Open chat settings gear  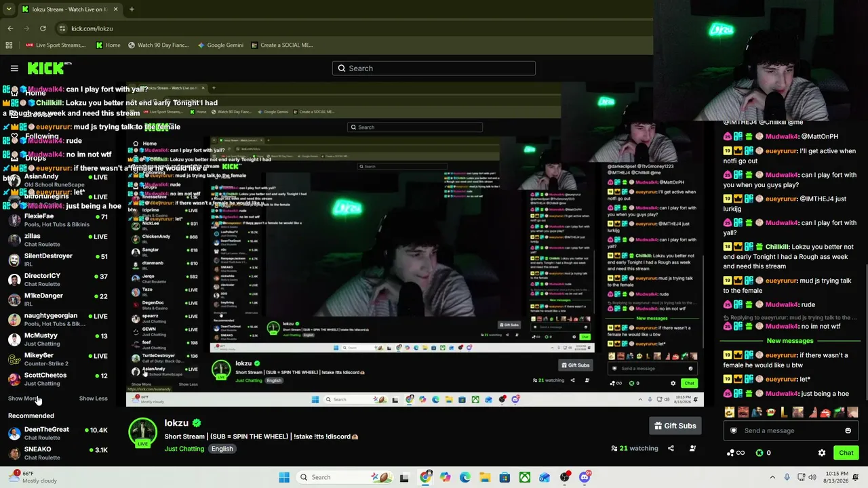click(x=822, y=453)
